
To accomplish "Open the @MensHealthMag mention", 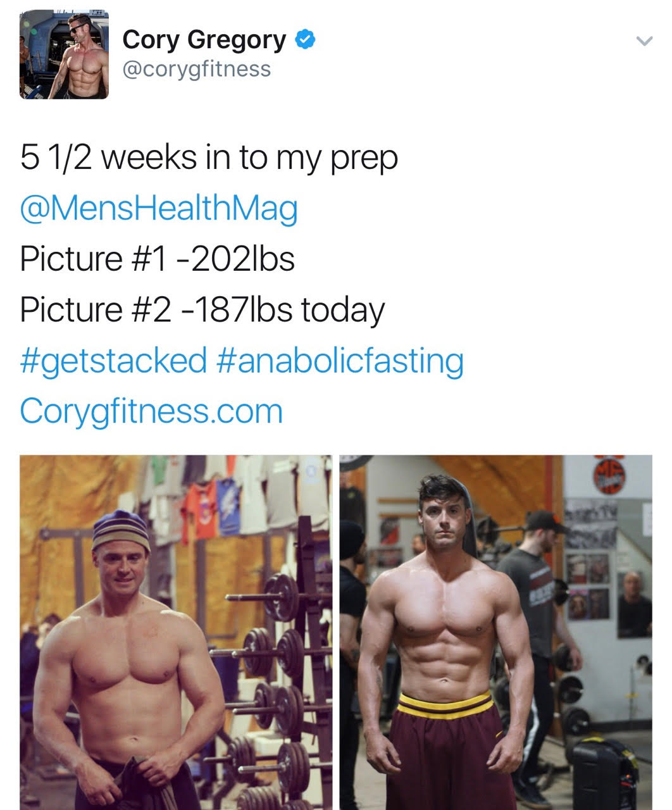I will click(x=158, y=209).
